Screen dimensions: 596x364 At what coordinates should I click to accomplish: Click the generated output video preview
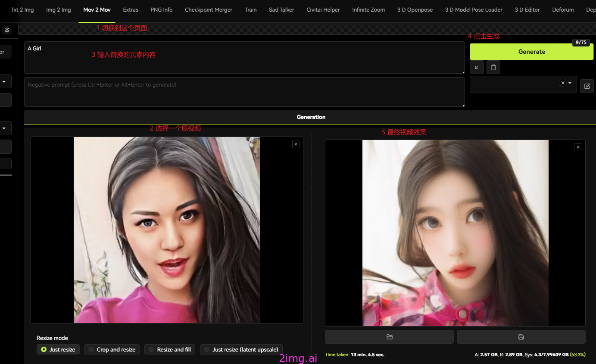pyautogui.click(x=455, y=233)
